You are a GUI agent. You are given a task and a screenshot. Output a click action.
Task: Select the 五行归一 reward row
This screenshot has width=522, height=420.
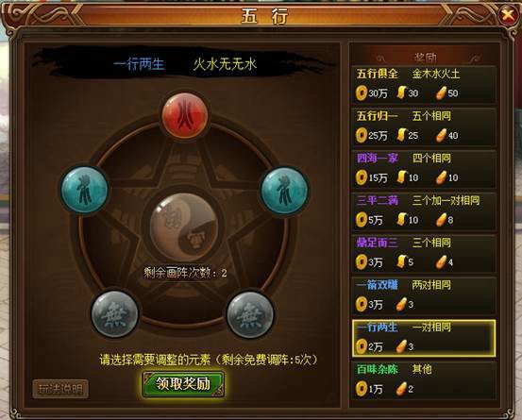click(424, 126)
